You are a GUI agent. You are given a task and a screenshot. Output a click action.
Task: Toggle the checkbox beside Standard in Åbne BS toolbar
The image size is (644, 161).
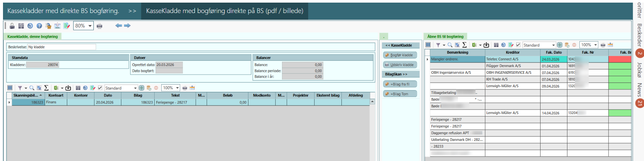click(518, 45)
